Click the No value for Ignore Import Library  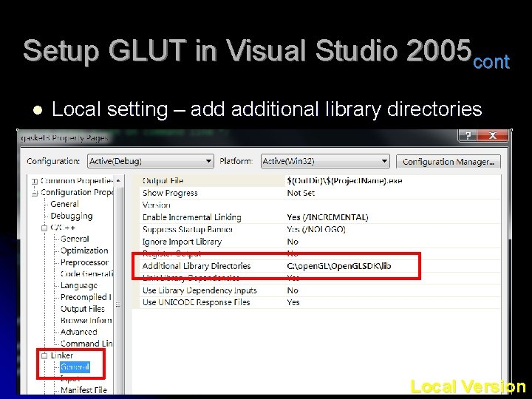pyautogui.click(x=293, y=242)
